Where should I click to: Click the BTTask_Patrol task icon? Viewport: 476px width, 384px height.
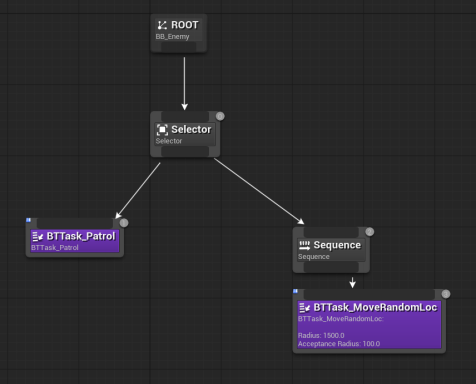37,237
